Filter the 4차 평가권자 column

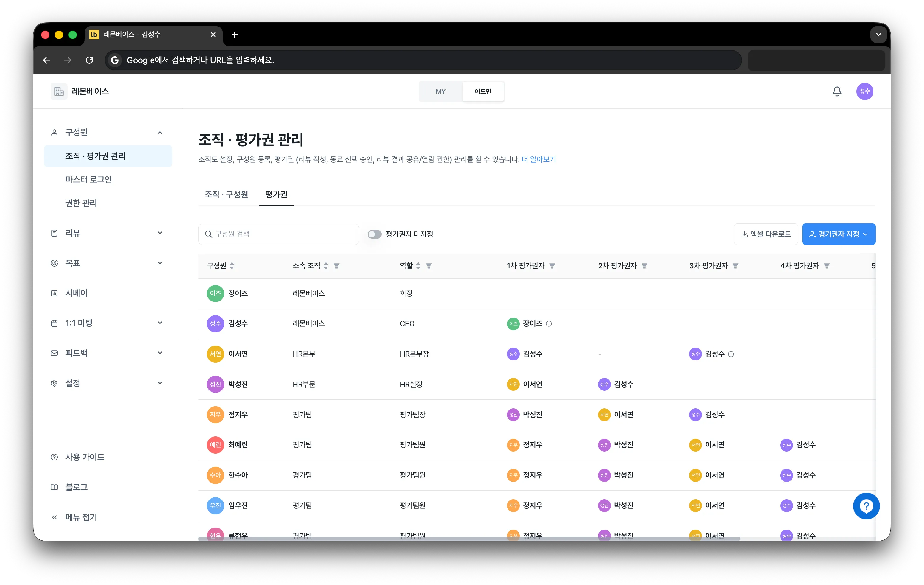coord(827,266)
